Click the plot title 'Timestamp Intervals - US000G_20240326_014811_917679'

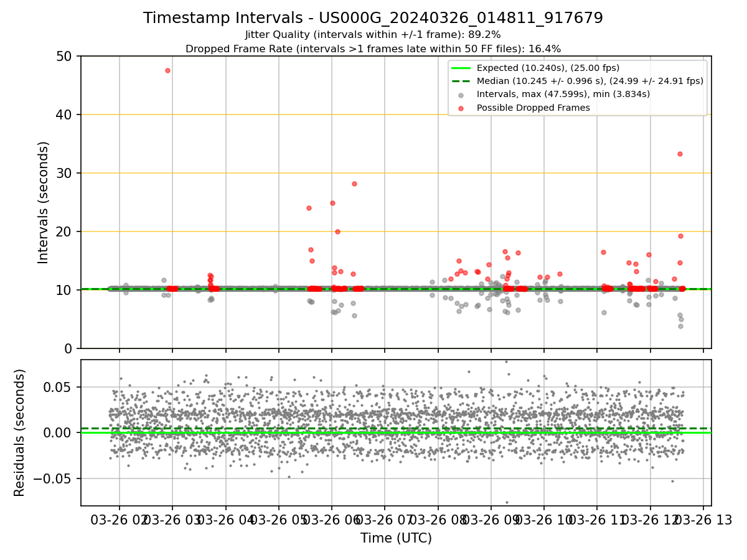373,18
